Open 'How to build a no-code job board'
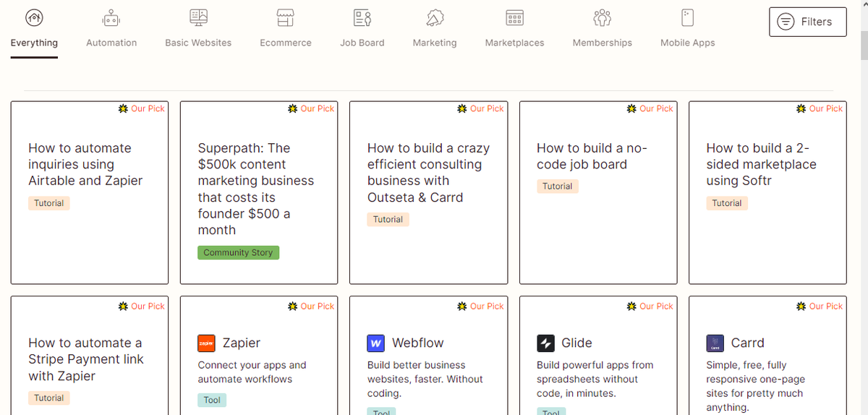Viewport: 868px width, 415px height. click(x=592, y=156)
